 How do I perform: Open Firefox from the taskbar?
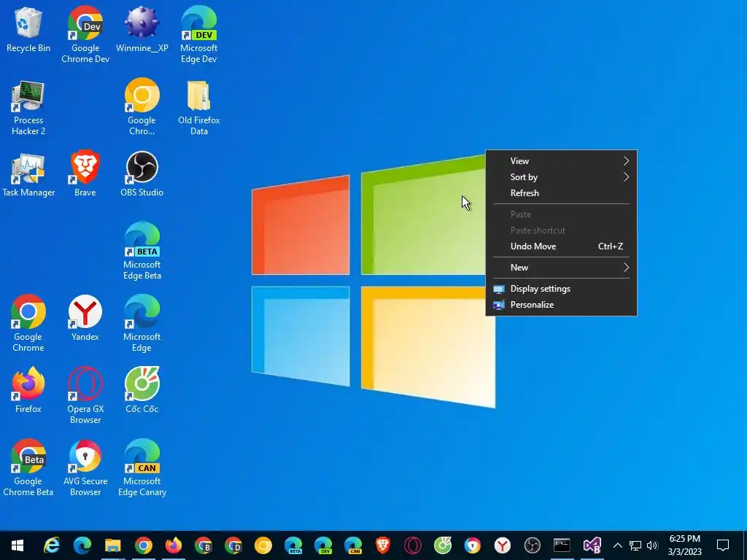[174, 545]
